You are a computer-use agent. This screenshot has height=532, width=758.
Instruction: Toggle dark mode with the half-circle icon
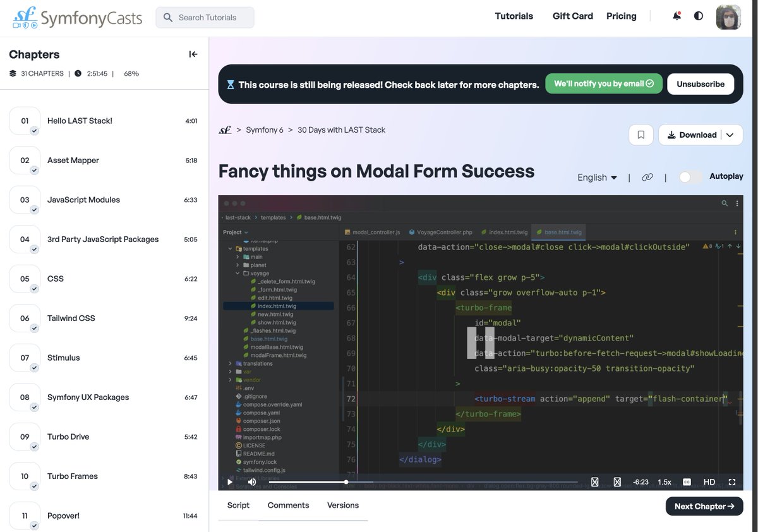pyautogui.click(x=699, y=16)
